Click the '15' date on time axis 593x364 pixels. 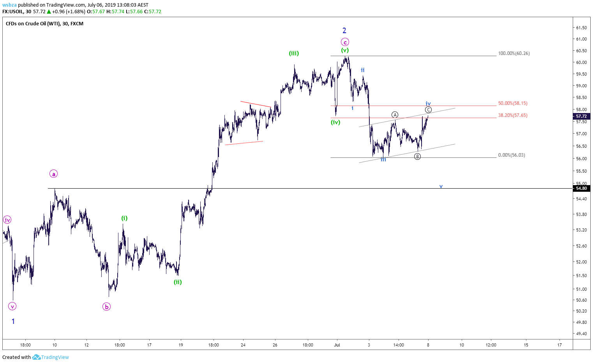click(x=526, y=345)
